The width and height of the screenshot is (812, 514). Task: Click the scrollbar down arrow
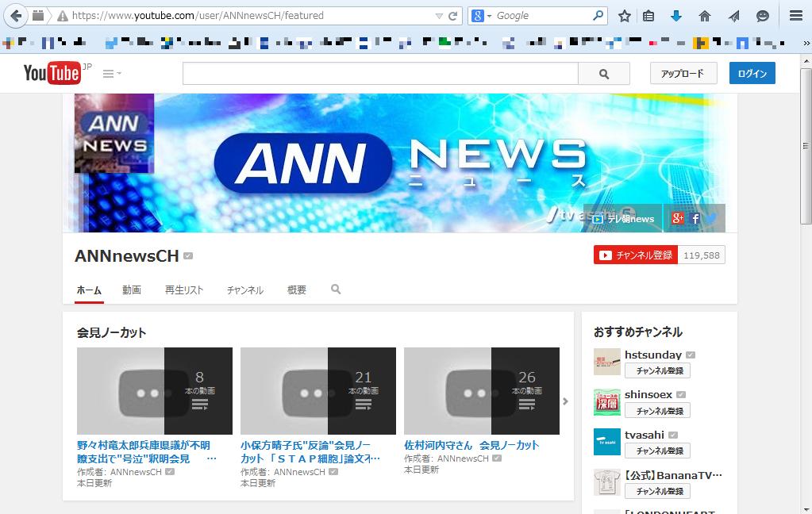pyautogui.click(x=806, y=508)
